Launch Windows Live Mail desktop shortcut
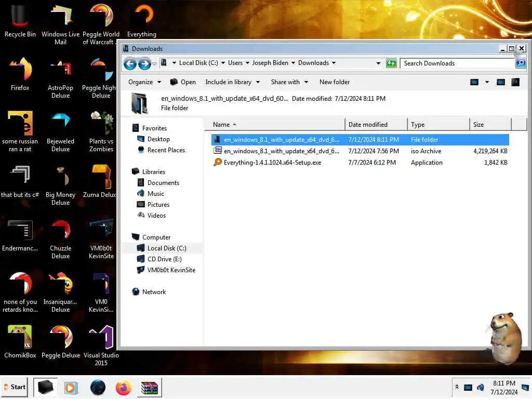The height and width of the screenshot is (399, 532). coord(60,25)
